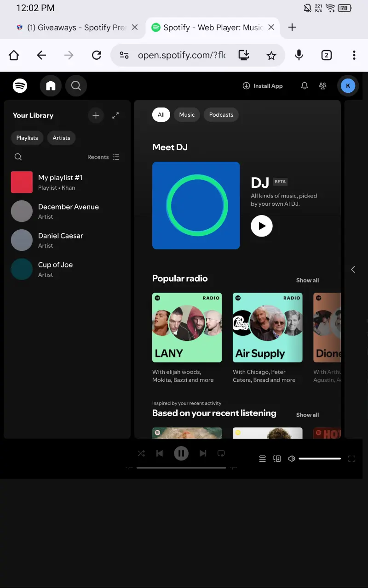Open LANY radio card
Screen dimensions: 368x588
pyautogui.click(x=187, y=339)
